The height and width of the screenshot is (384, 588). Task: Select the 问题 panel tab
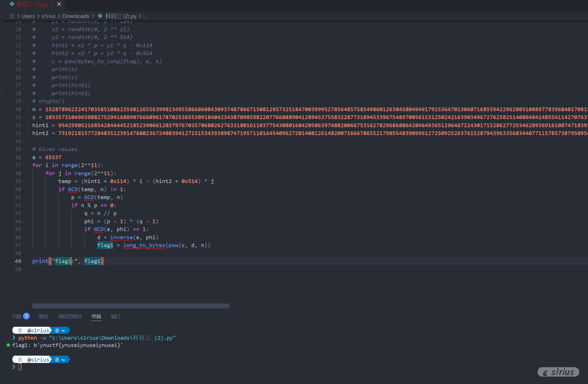point(17,316)
